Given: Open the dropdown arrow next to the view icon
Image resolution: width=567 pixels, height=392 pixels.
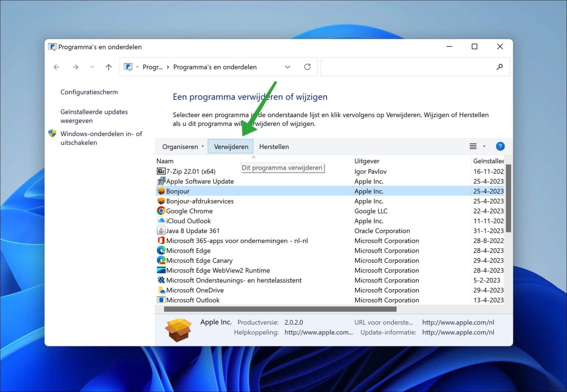Looking at the screenshot, I should pyautogui.click(x=484, y=146).
